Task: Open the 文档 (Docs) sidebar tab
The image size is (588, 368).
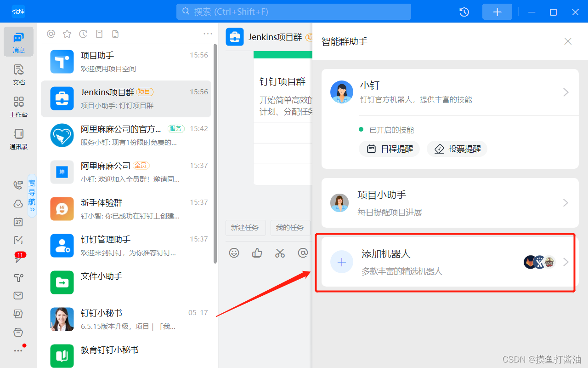Action: point(18,75)
